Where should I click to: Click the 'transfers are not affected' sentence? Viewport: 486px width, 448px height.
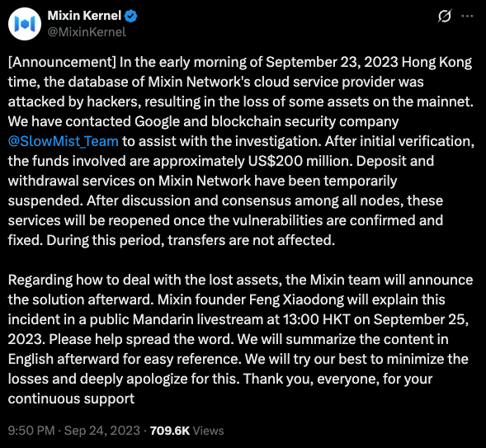252,240
